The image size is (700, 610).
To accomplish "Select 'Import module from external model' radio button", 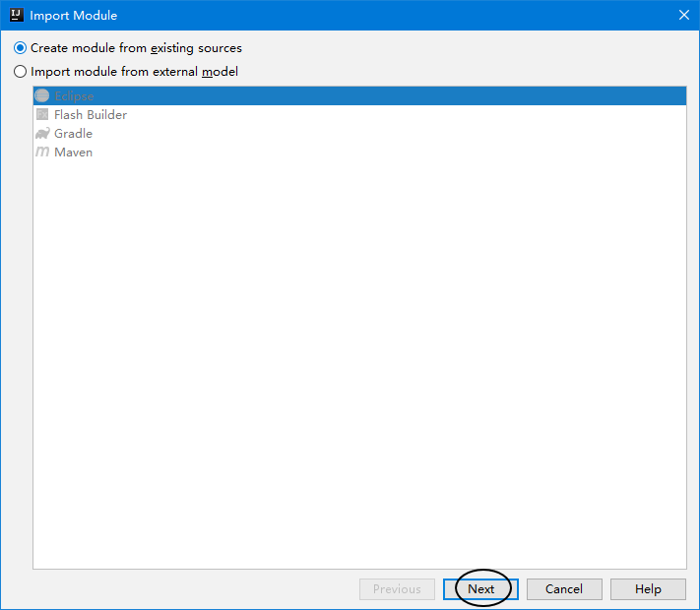I will (x=21, y=72).
